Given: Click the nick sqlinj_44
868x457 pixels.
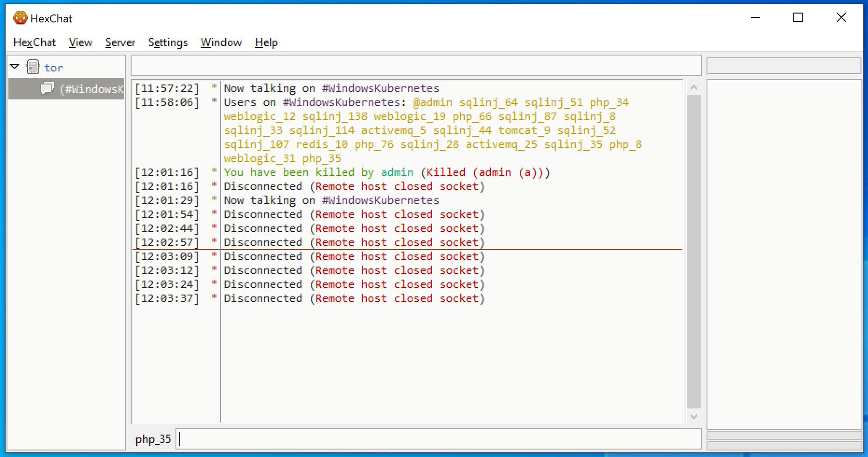Looking at the screenshot, I should 462,130.
